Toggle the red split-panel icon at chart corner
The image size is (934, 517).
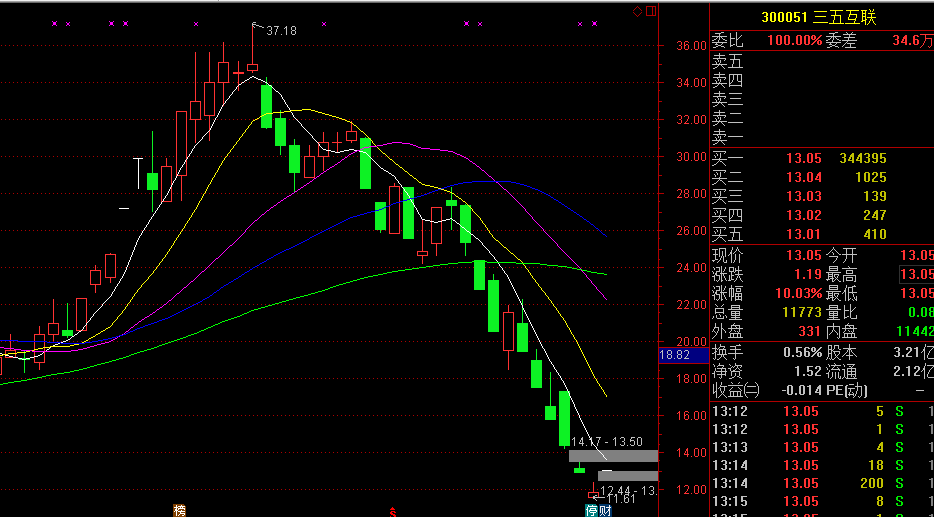650,11
